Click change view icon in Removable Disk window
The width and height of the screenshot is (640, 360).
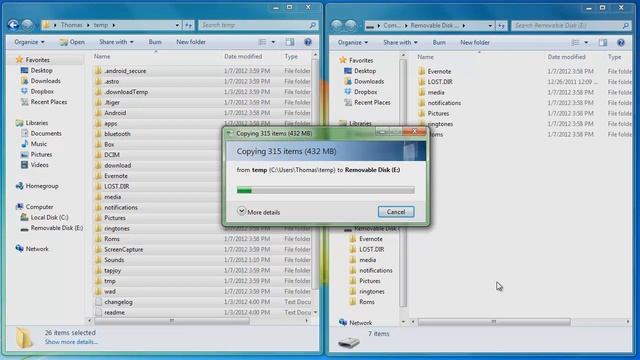576,42
